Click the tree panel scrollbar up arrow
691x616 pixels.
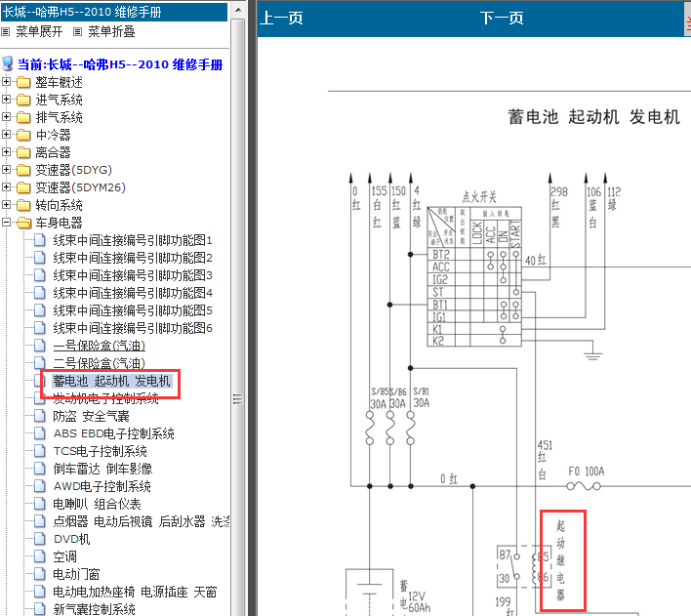[238, 10]
